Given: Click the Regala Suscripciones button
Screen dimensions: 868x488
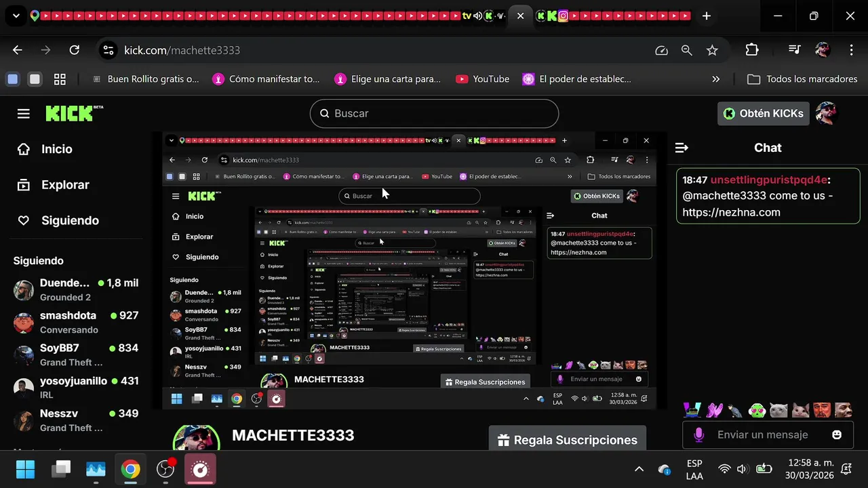Looking at the screenshot, I should click(567, 439).
